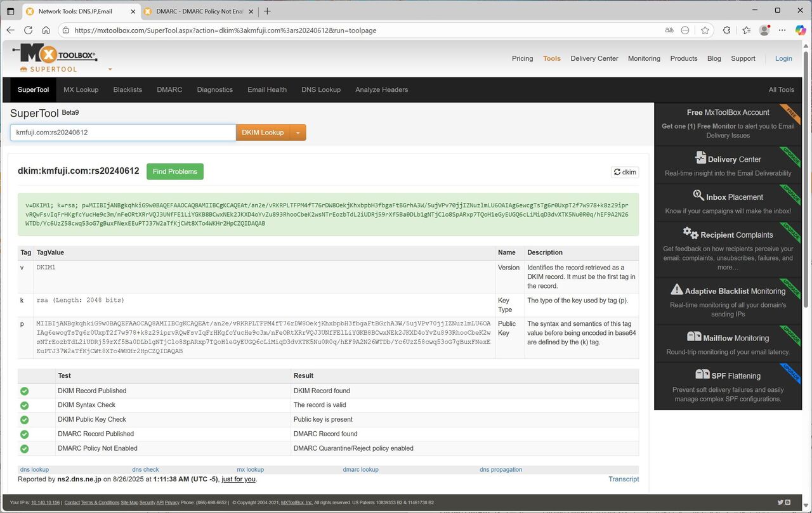The width and height of the screenshot is (812, 513).
Task: Click the browser address bar URL
Action: [225, 30]
